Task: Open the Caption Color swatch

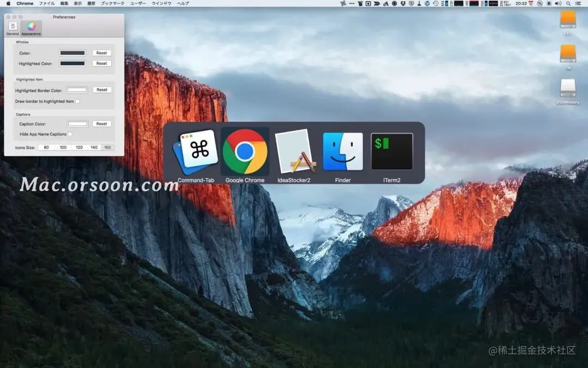Action: [78, 124]
